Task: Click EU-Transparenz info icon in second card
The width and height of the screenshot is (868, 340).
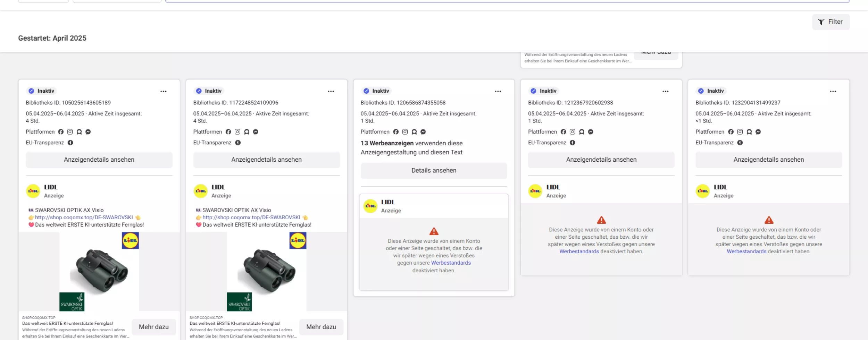Action: click(238, 143)
